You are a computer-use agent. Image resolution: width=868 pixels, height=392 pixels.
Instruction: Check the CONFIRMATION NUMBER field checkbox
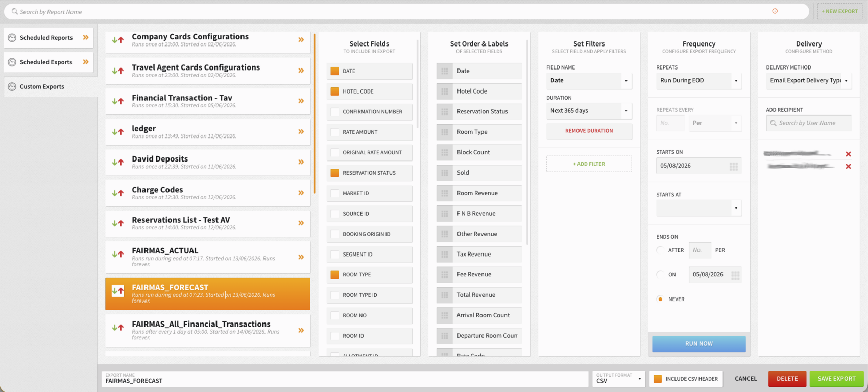tap(335, 112)
